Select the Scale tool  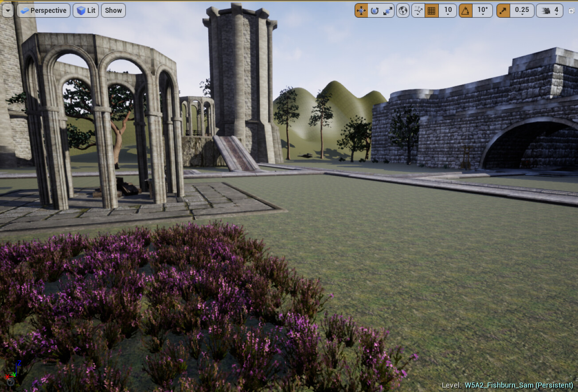click(388, 10)
